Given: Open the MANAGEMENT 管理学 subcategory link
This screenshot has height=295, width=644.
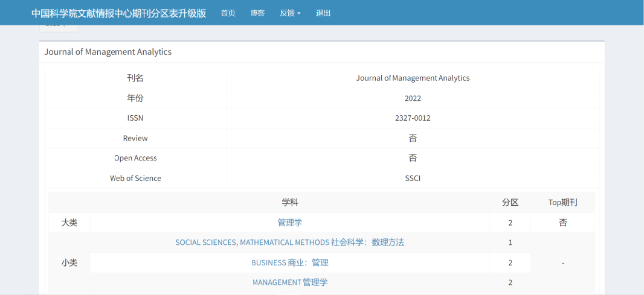Looking at the screenshot, I should coord(289,282).
